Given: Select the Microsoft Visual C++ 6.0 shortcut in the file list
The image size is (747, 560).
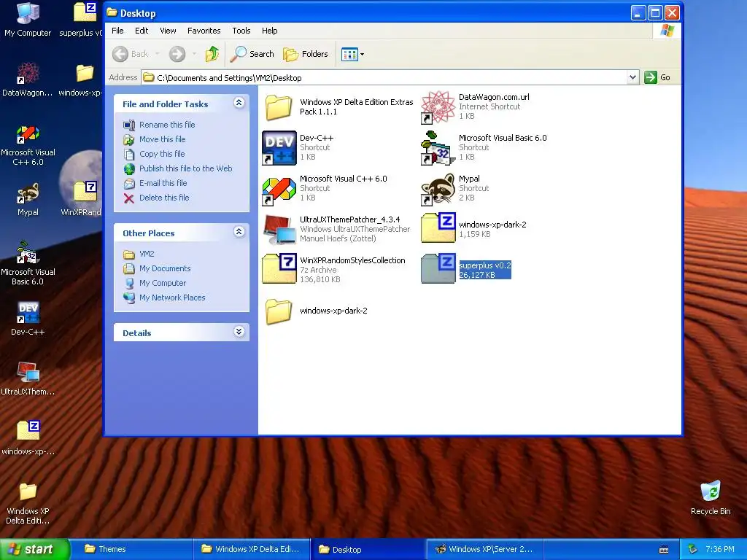Looking at the screenshot, I should click(325, 189).
